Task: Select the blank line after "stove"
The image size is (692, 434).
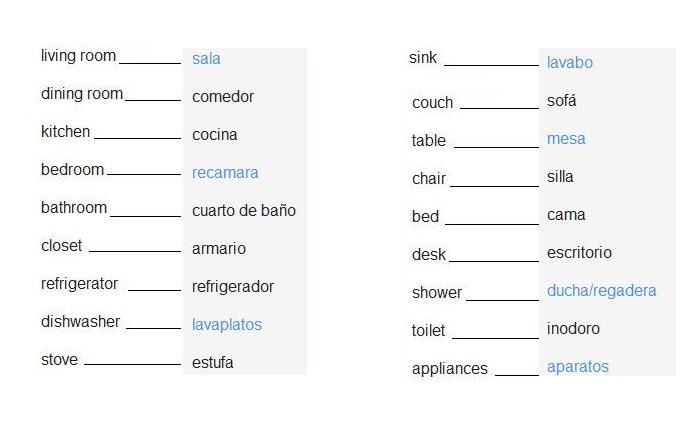Action: coord(132,364)
